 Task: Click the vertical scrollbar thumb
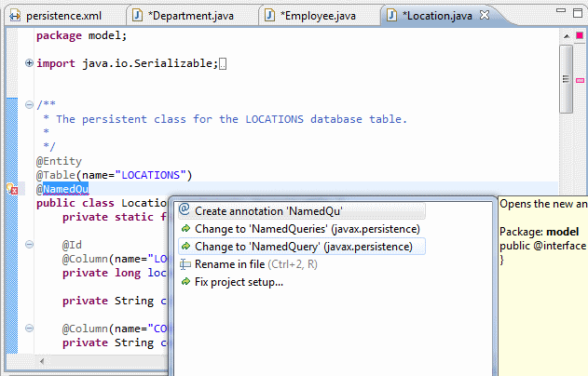(x=566, y=79)
